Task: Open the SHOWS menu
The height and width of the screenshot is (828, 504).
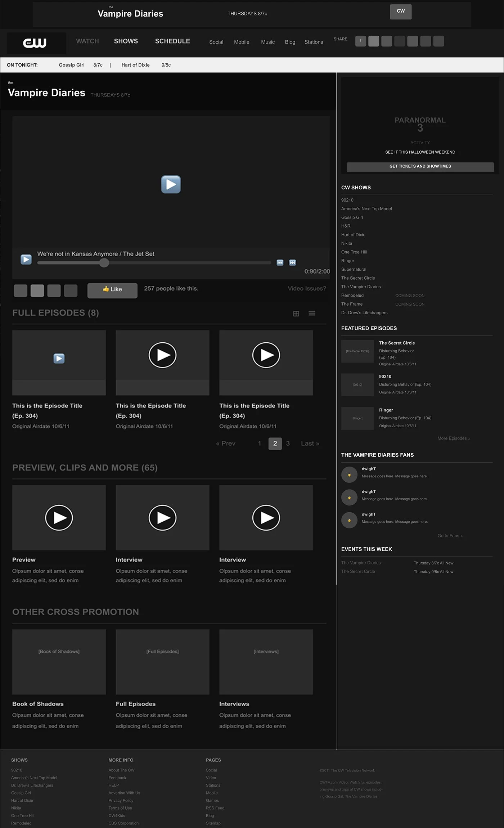Action: [x=126, y=41]
